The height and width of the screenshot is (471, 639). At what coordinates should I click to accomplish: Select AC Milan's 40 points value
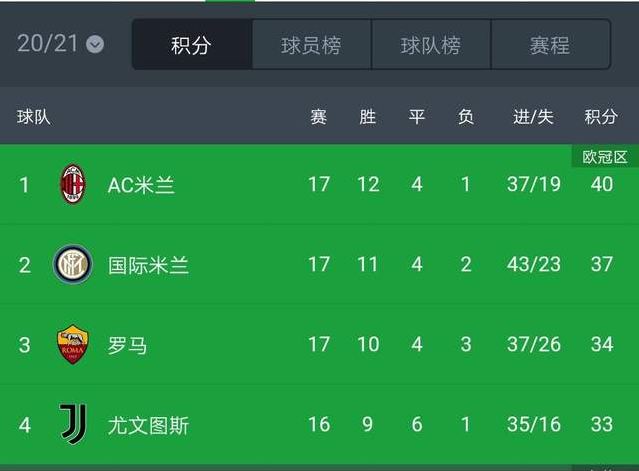[602, 184]
